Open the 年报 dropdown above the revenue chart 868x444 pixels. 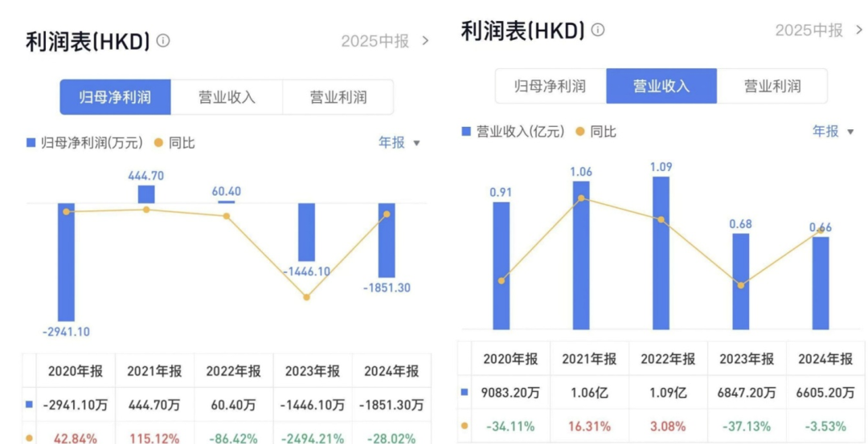(x=833, y=131)
